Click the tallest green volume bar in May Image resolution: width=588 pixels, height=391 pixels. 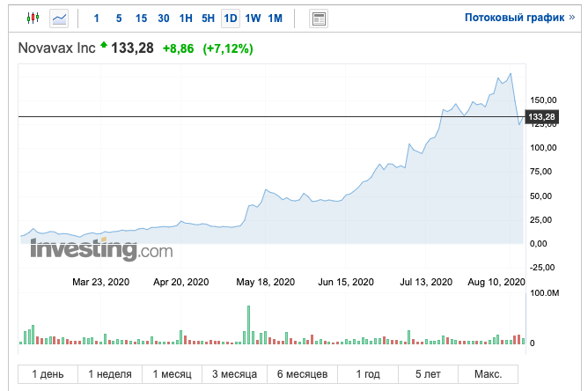248,325
